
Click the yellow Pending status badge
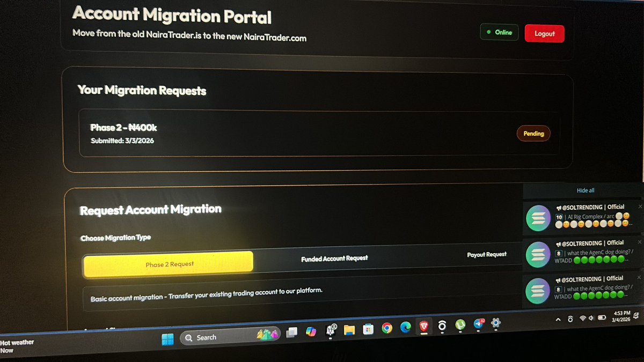(533, 134)
